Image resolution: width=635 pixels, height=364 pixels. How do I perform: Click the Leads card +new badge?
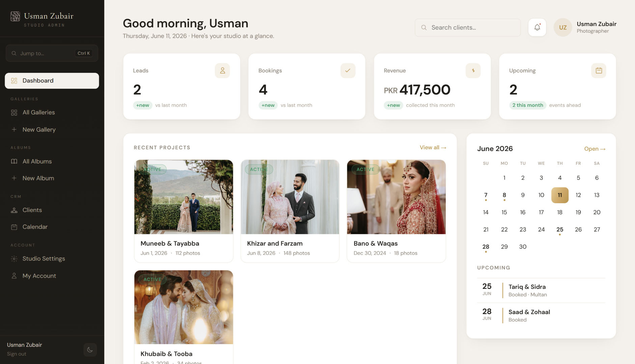(x=143, y=105)
